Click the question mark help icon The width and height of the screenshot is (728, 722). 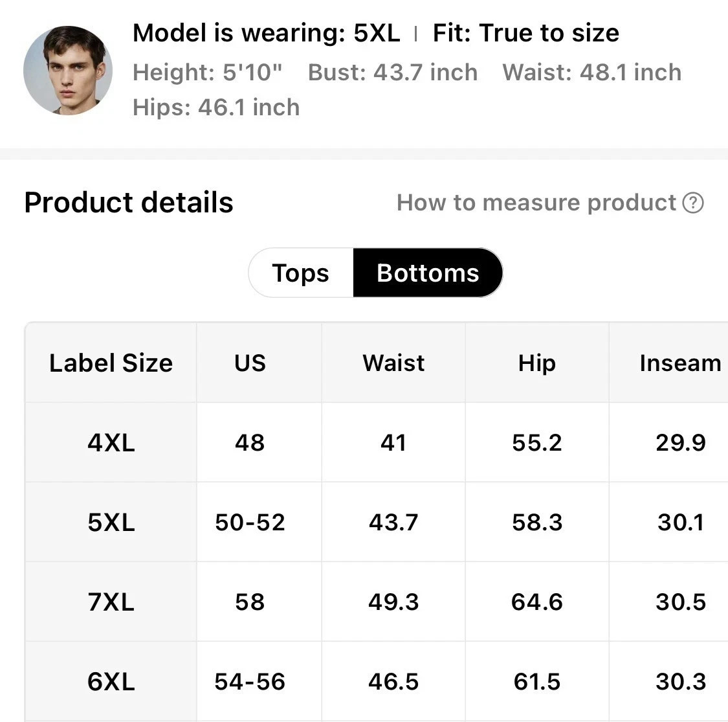tap(693, 203)
